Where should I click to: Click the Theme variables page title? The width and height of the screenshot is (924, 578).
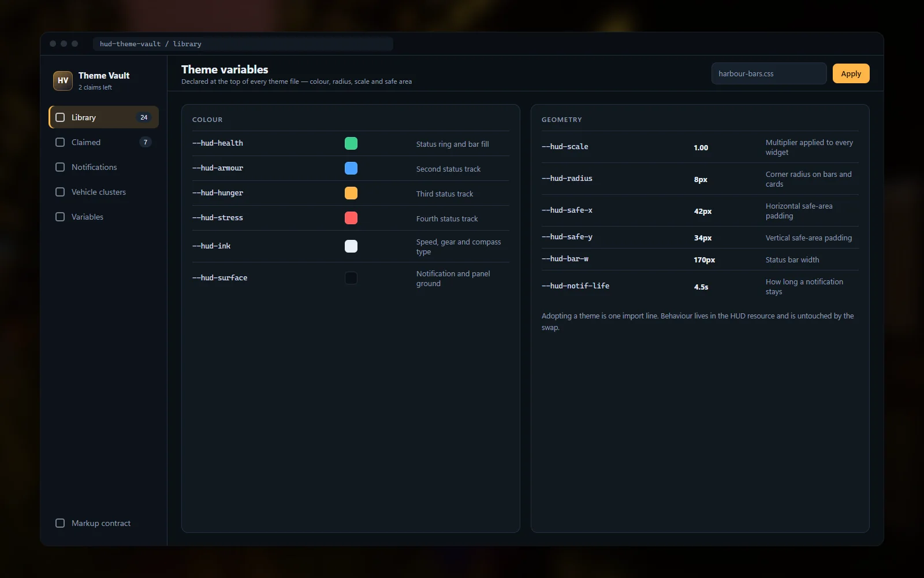pyautogui.click(x=225, y=69)
